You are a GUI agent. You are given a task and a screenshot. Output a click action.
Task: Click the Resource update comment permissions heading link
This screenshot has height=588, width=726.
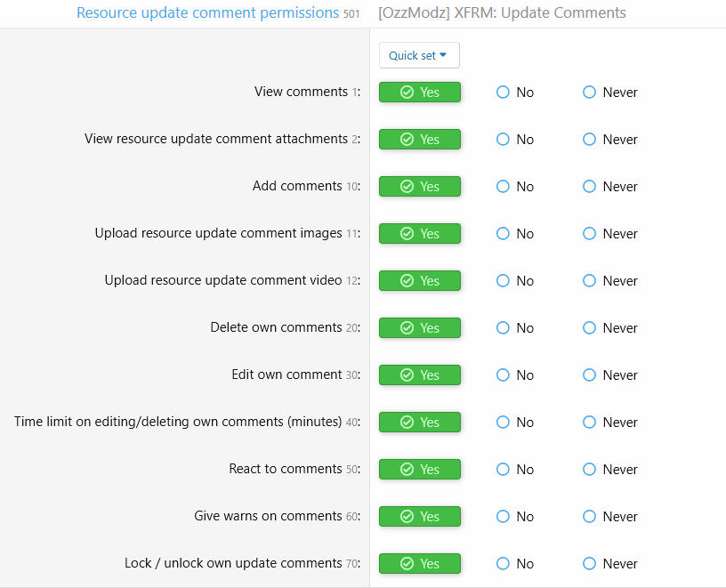click(207, 13)
